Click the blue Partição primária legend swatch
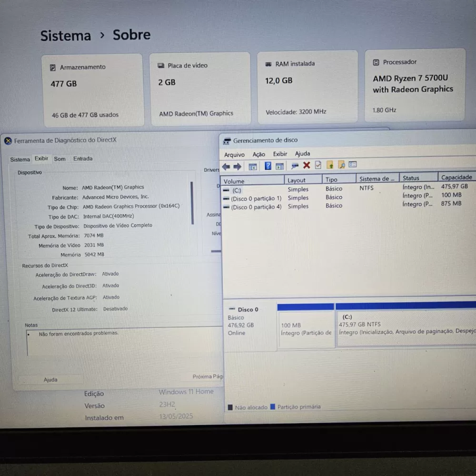The width and height of the screenshot is (476, 476). pos(273,407)
